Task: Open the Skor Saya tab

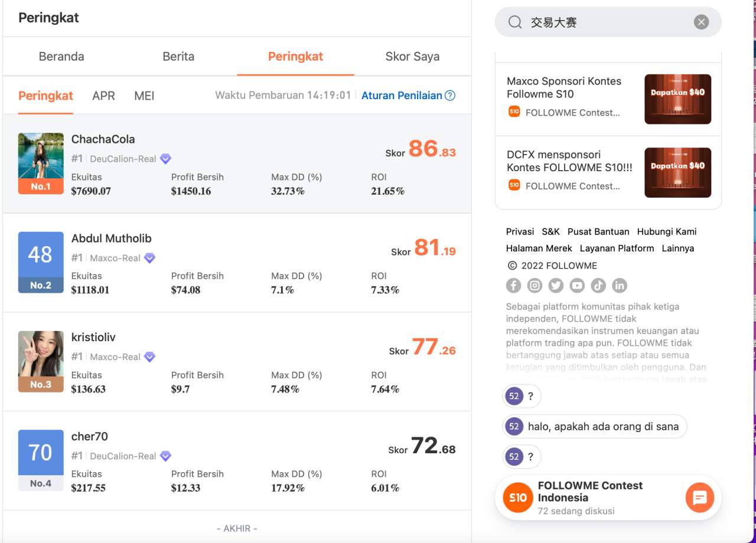Action: [412, 57]
